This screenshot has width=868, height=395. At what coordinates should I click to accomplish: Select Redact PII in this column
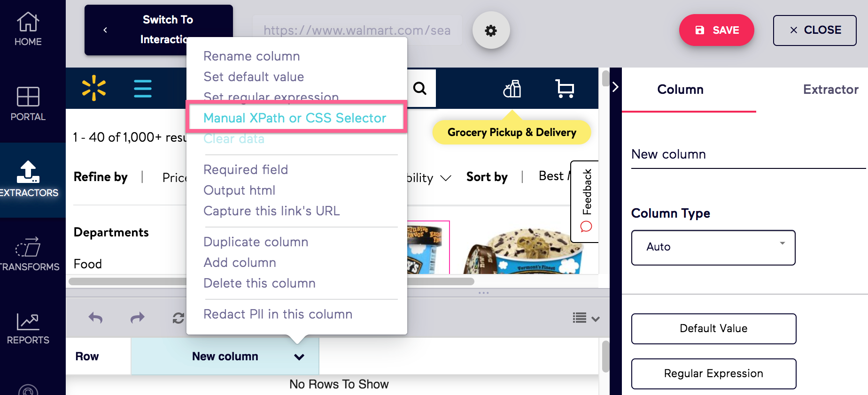[278, 314]
